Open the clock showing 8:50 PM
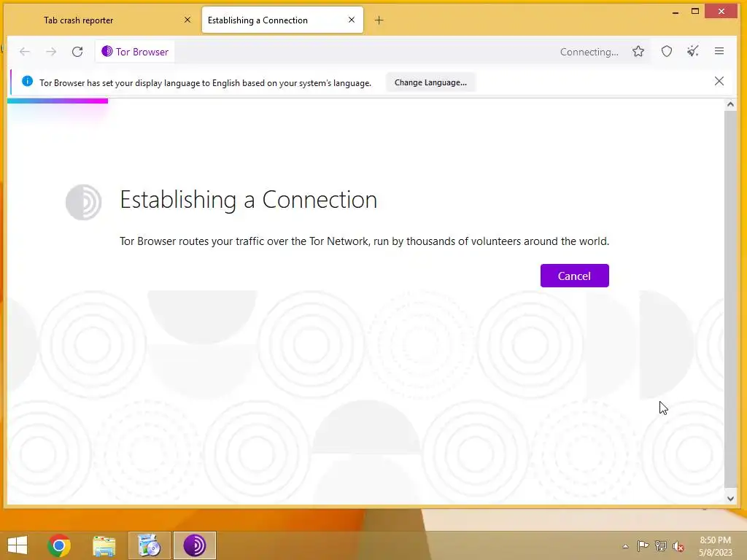The height and width of the screenshot is (560, 747). [715, 546]
